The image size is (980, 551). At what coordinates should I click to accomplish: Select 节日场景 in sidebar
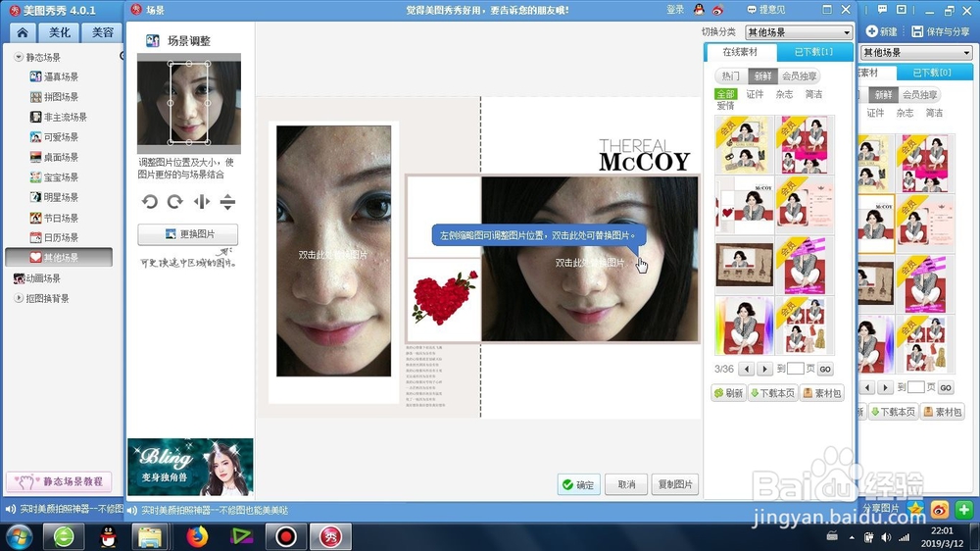click(x=54, y=218)
